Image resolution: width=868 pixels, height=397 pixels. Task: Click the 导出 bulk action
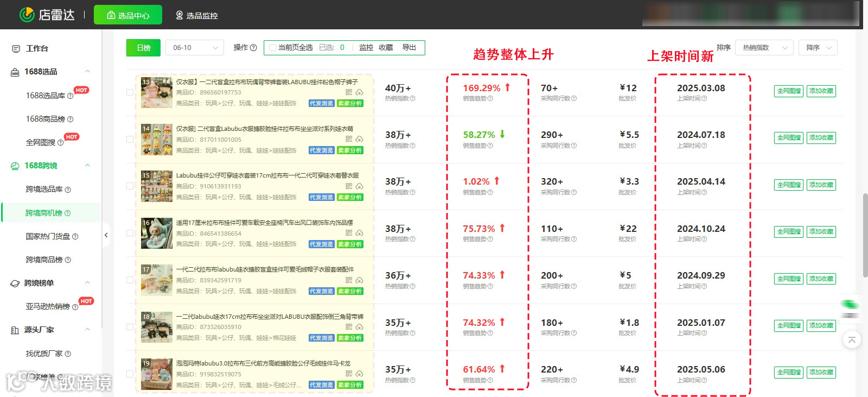[x=409, y=48]
